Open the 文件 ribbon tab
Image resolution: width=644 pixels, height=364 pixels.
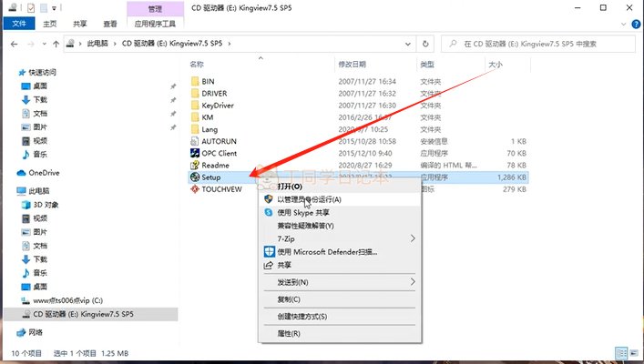[19, 24]
